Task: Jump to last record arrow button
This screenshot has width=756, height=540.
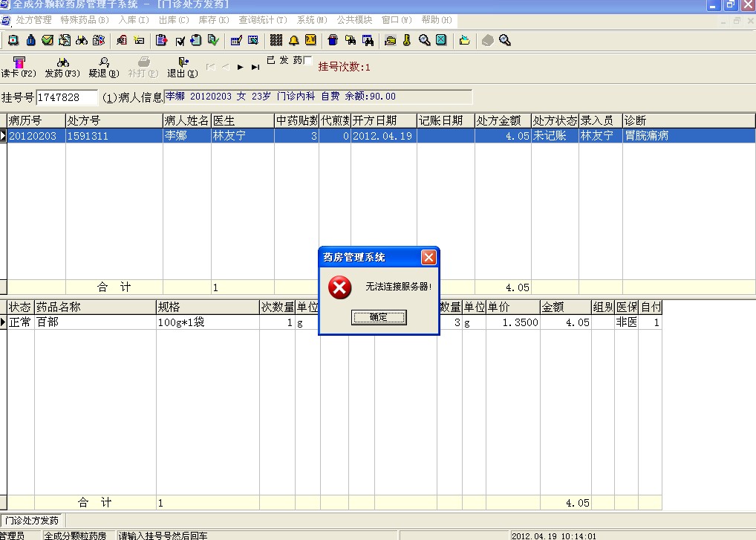Action: pyautogui.click(x=255, y=67)
